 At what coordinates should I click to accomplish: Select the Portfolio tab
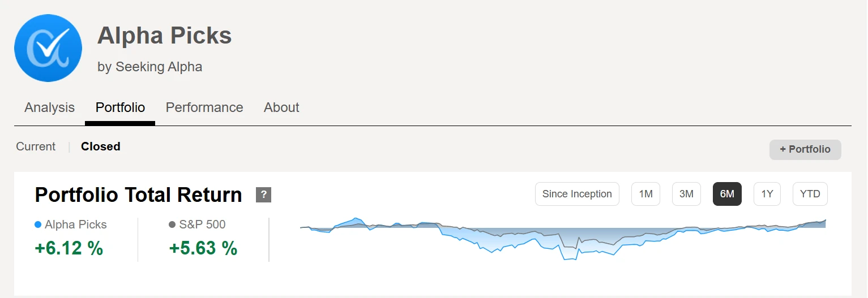tap(120, 107)
